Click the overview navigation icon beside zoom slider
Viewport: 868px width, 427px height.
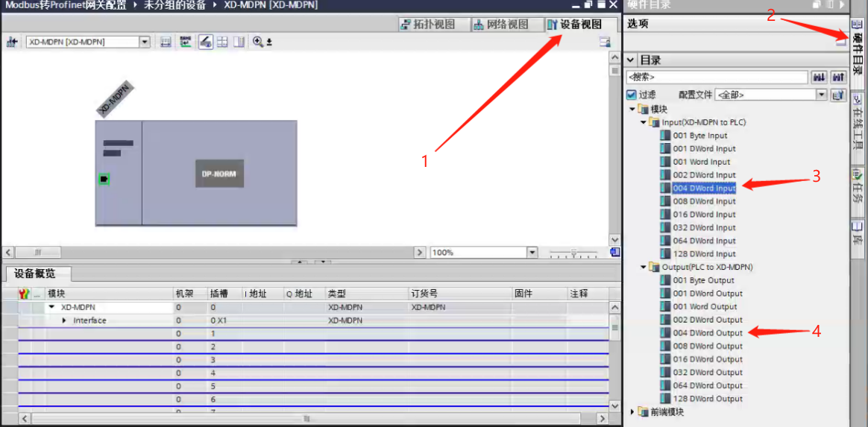[615, 253]
